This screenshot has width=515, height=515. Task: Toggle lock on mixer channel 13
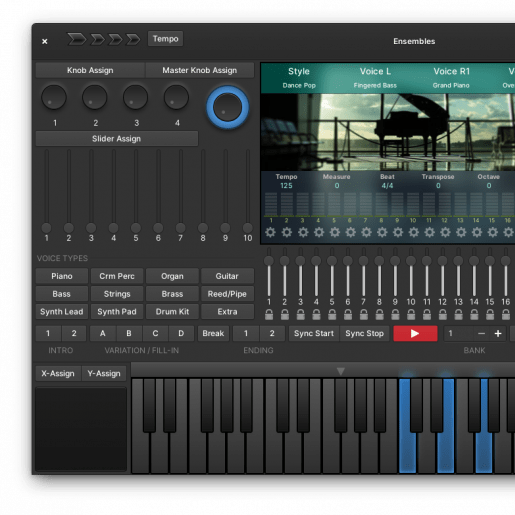pos(458,315)
